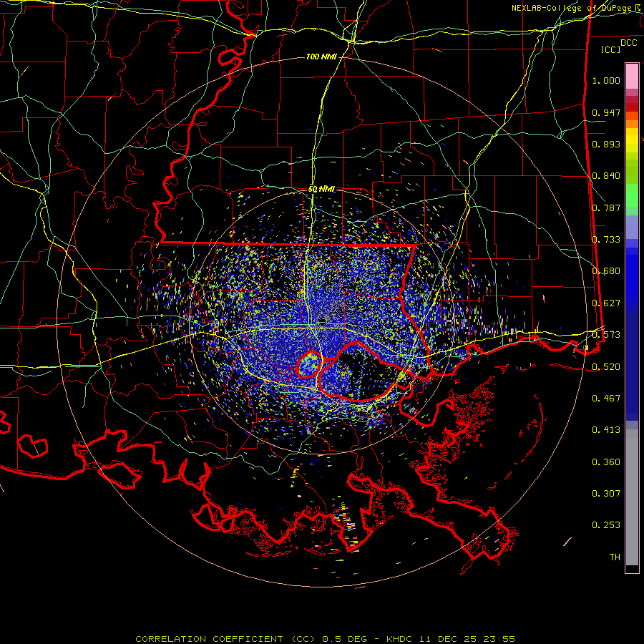Pick the gray color band in legend
Image resolution: width=644 pixels, height=644 pixels.
632,497
